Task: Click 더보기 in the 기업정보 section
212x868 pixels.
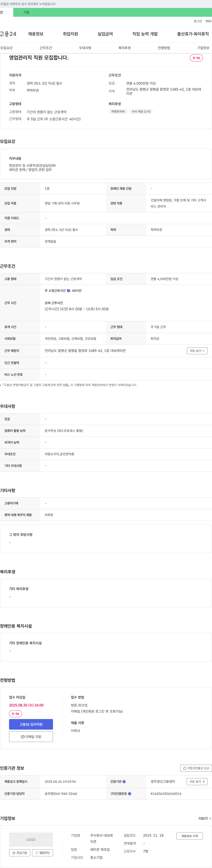Action: click(x=205, y=818)
